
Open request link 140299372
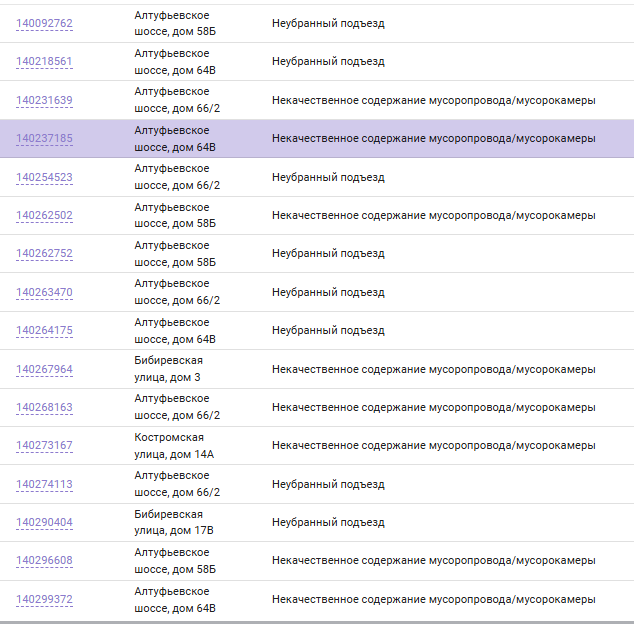point(44,599)
